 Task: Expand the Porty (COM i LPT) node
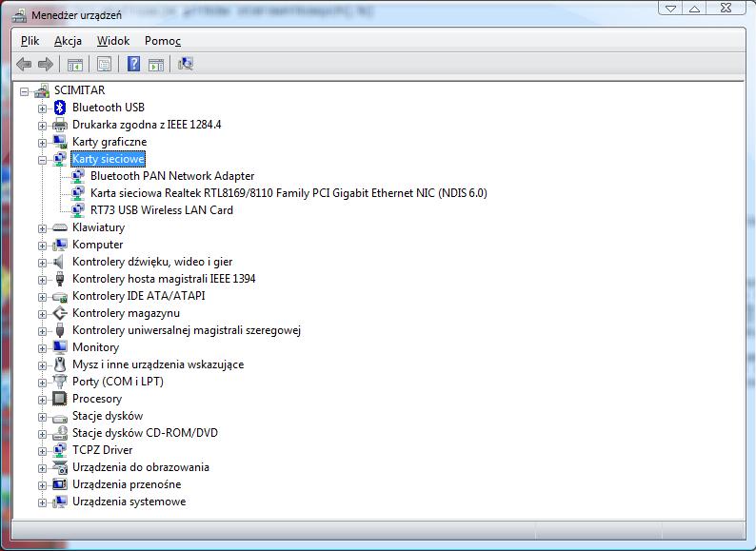tap(43, 383)
